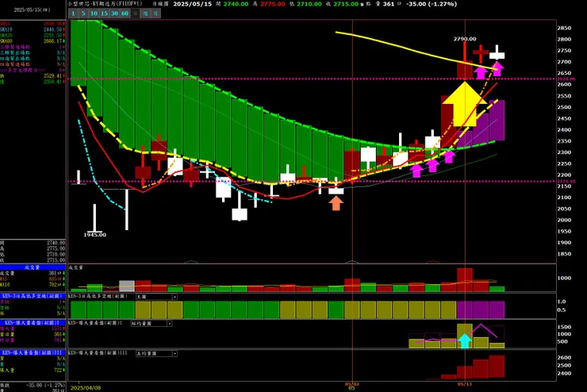The image size is (587, 392).
Task: Click the orange up-arrow signal below white candle
Action: pos(336,203)
